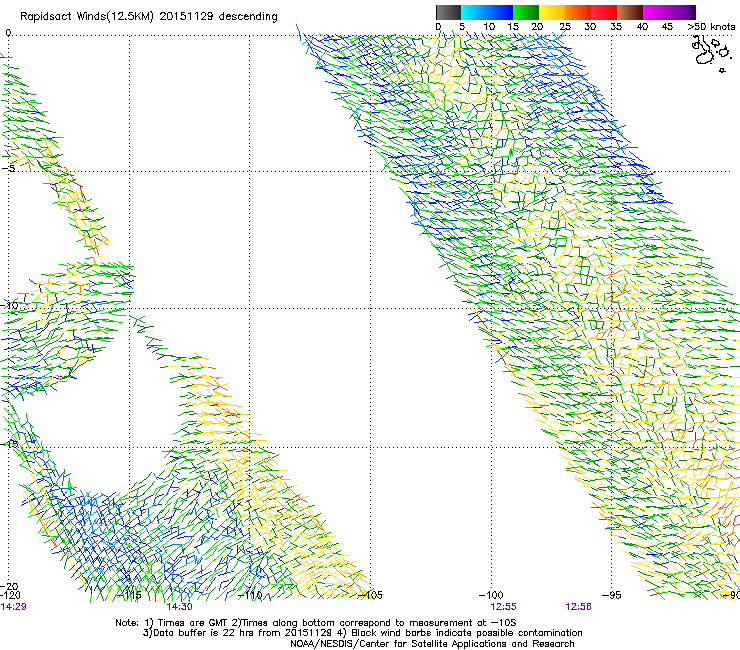Image resolution: width=740 pixels, height=650 pixels.
Task: Click the '-10' latitude axis label
Action: [x=9, y=305]
